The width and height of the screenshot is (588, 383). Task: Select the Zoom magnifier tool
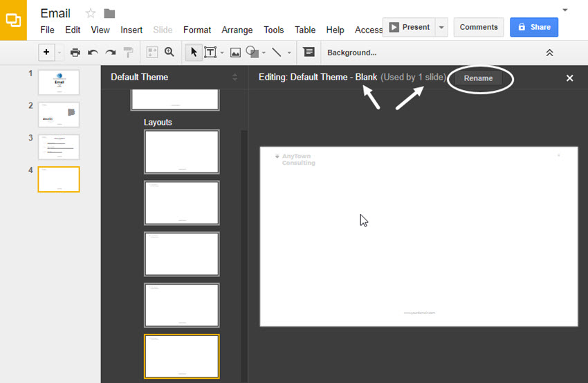pyautogui.click(x=169, y=52)
